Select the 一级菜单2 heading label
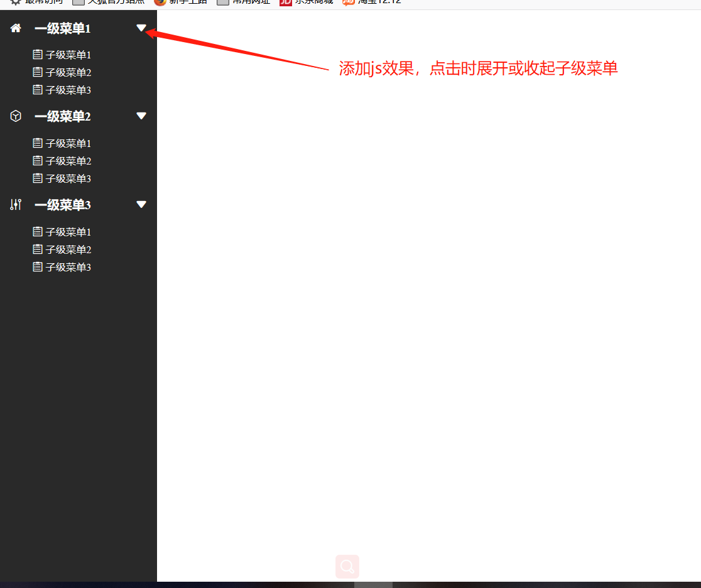This screenshot has width=701, height=588. click(x=63, y=117)
